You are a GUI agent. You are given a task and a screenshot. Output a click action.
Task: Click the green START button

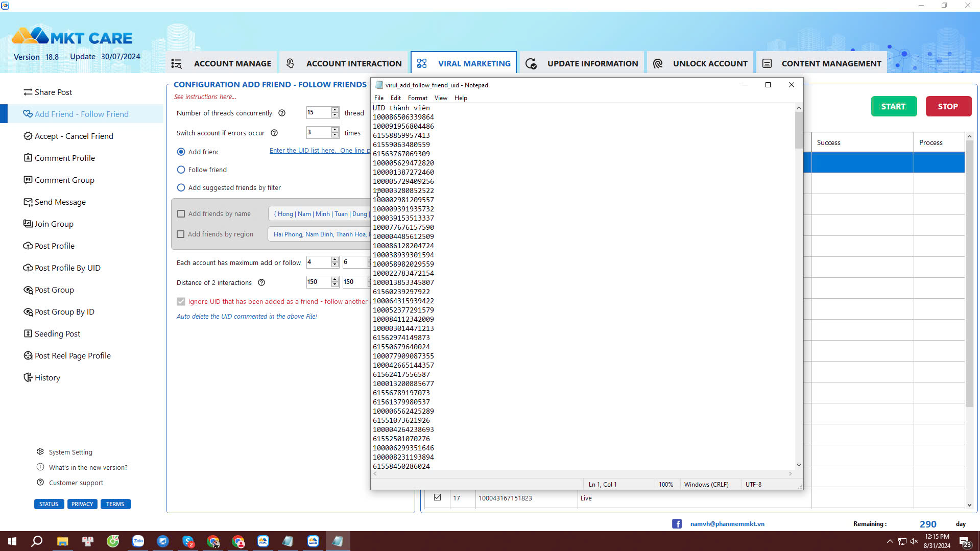[894, 106]
